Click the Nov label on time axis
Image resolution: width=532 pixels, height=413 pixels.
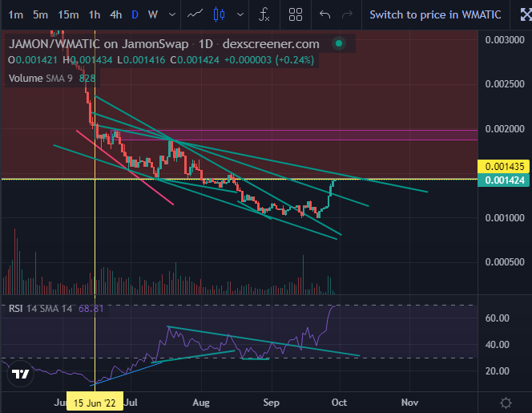pos(409,403)
